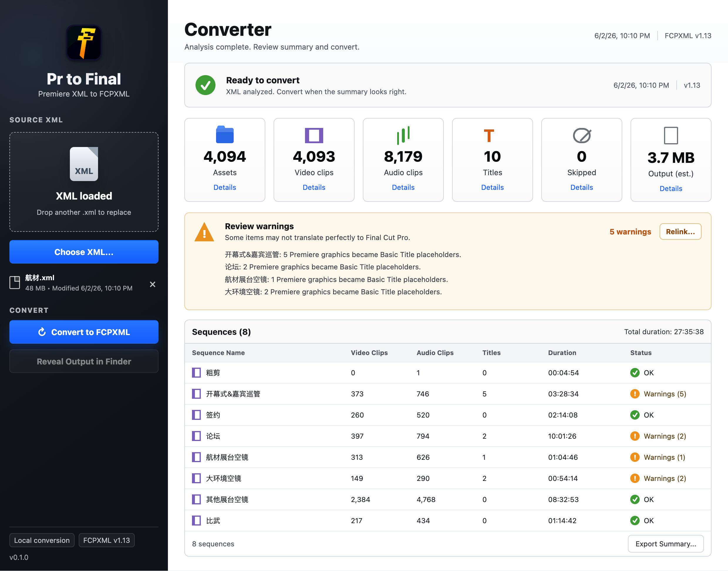Click the green OK status icon for 粗剪
This screenshot has width=728, height=571.
[x=635, y=372]
